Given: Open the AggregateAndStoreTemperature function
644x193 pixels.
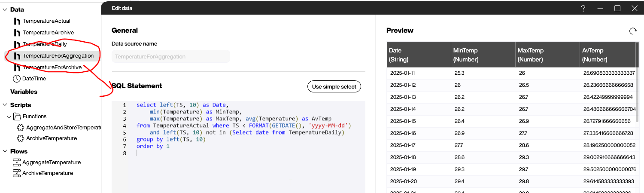Looking at the screenshot, I should coord(63,128).
